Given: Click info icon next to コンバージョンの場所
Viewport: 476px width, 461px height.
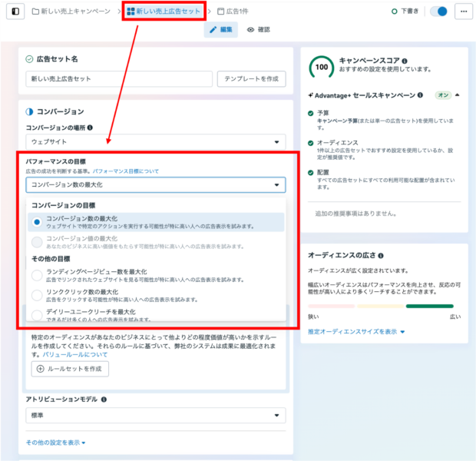Looking at the screenshot, I should point(90,128).
